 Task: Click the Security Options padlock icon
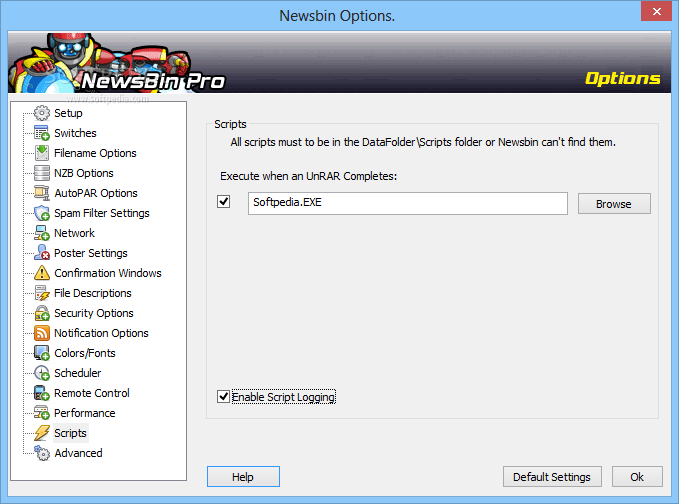[x=42, y=313]
